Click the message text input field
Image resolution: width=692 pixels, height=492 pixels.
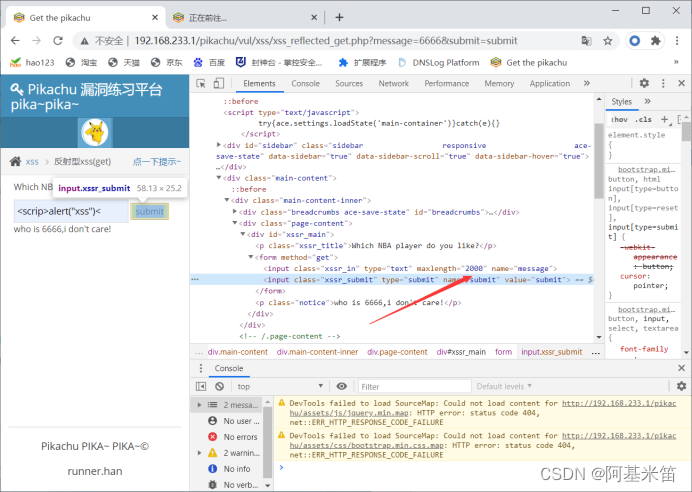[71, 211]
